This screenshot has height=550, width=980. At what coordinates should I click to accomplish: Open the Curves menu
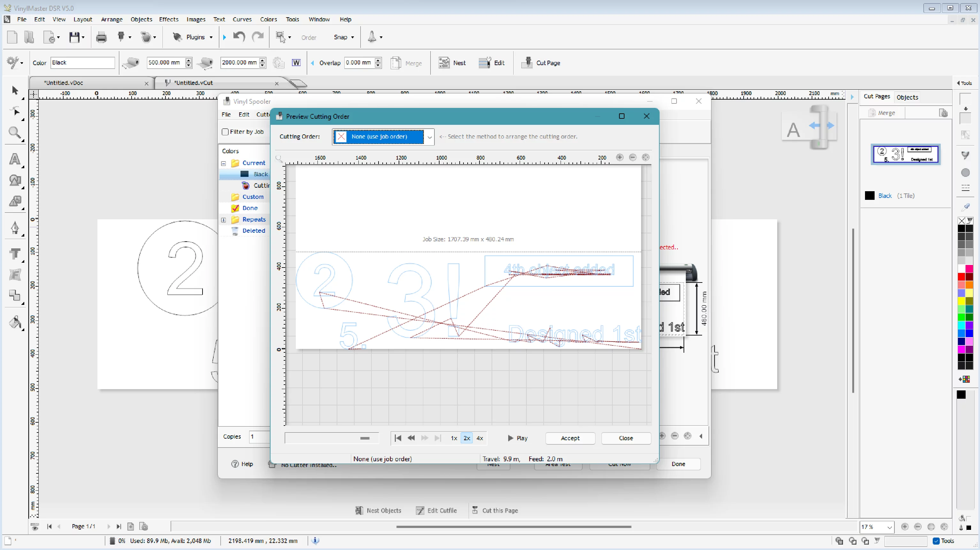coord(242,19)
